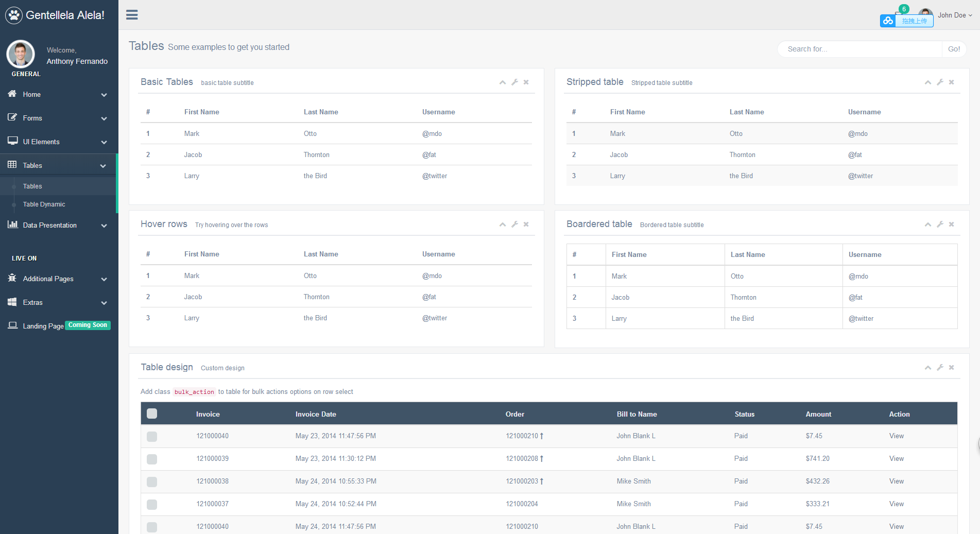Collapse the Hover rows panel
Screen dimensions: 980x534
coord(503,225)
